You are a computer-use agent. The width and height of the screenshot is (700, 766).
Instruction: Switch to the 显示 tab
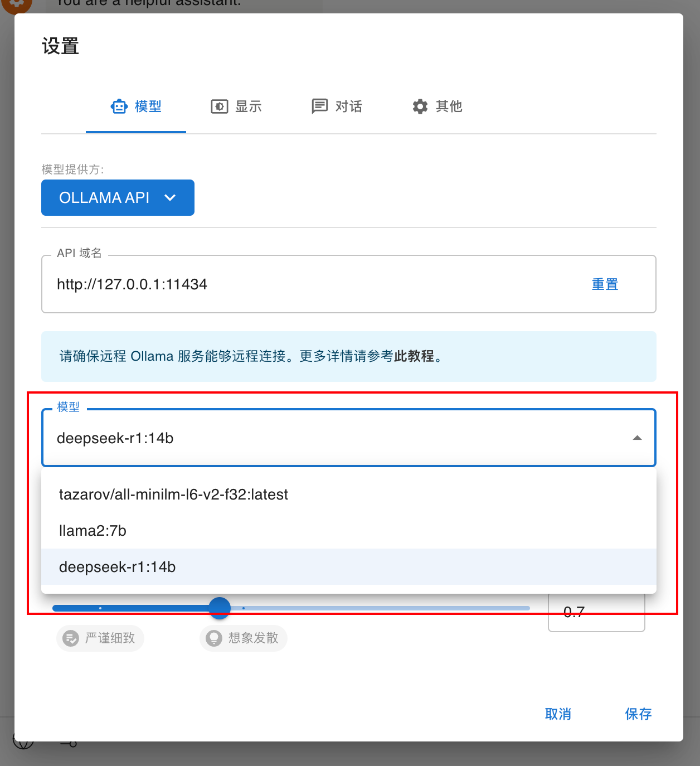coord(236,106)
